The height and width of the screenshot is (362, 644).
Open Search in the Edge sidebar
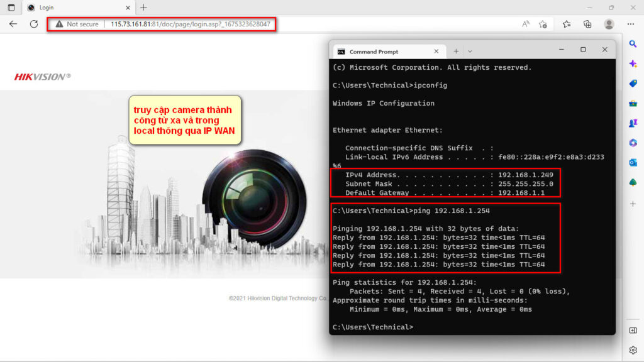coord(633,43)
